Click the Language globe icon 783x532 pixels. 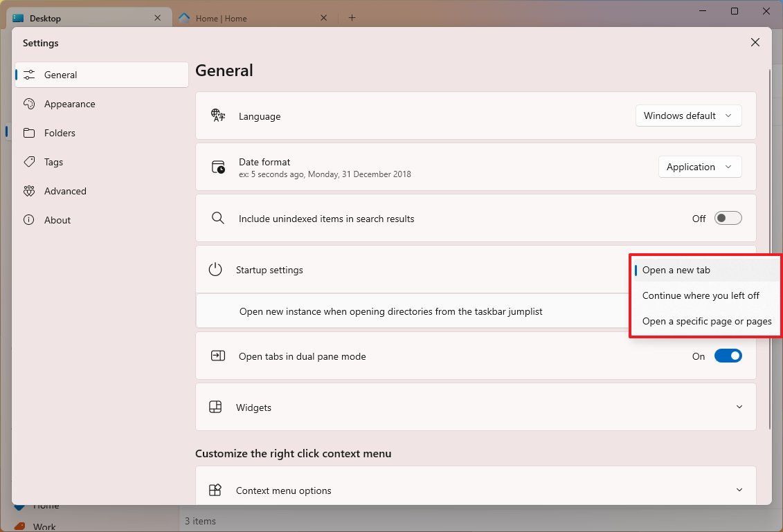(x=217, y=116)
